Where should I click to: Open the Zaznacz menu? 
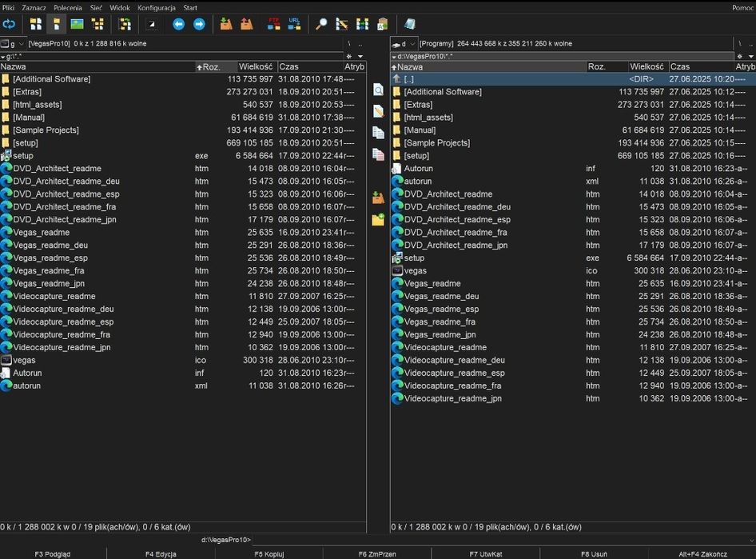(x=34, y=8)
